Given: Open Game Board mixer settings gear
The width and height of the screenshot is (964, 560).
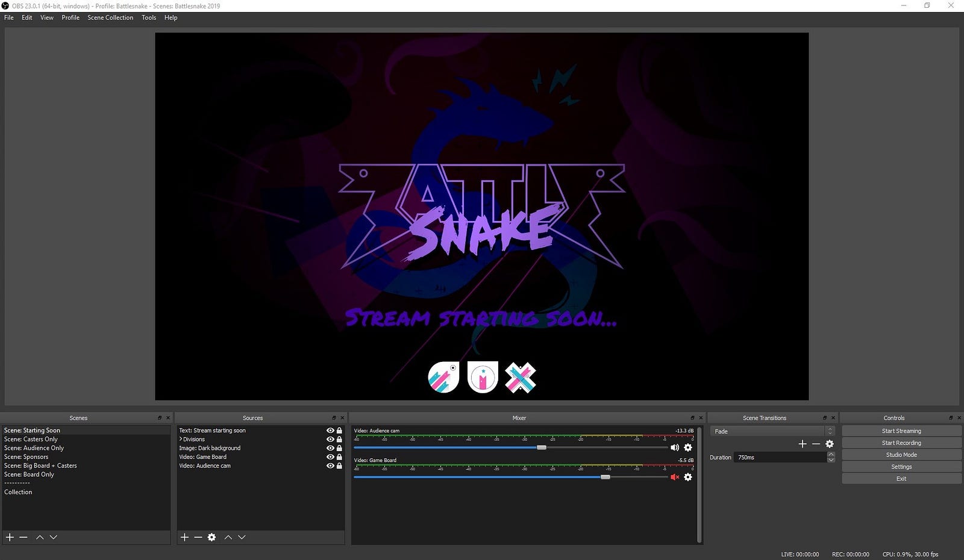Looking at the screenshot, I should point(688,477).
